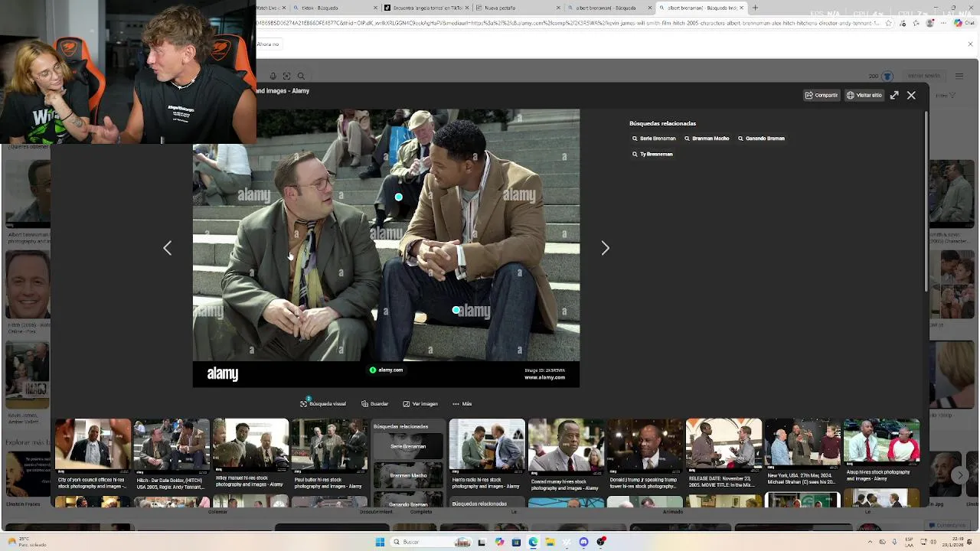Expand the image viewer to fullscreen
The width and height of the screenshot is (980, 551).
point(894,95)
